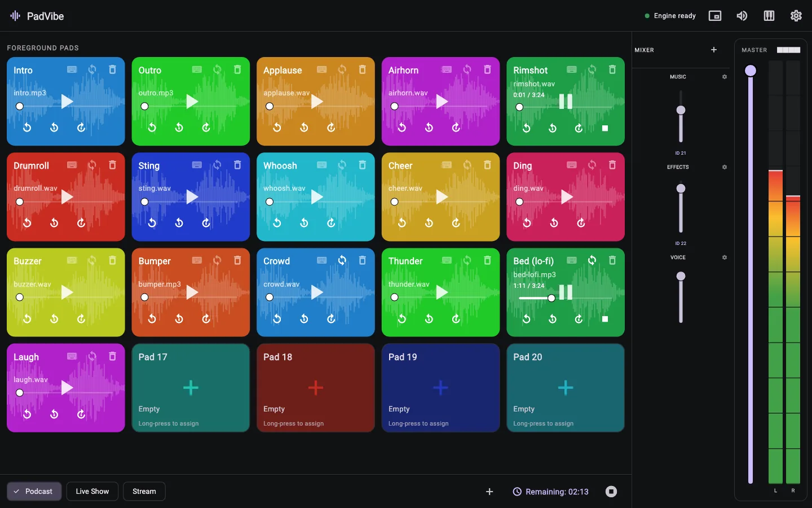Click the MUSIC channel fader knob
This screenshot has width=812, height=508.
point(681,110)
